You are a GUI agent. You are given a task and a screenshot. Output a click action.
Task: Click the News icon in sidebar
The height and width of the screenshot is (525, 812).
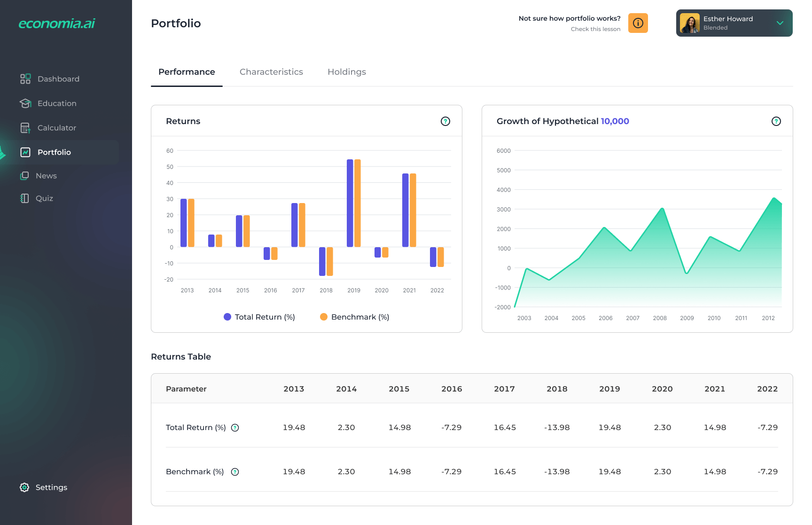click(24, 176)
